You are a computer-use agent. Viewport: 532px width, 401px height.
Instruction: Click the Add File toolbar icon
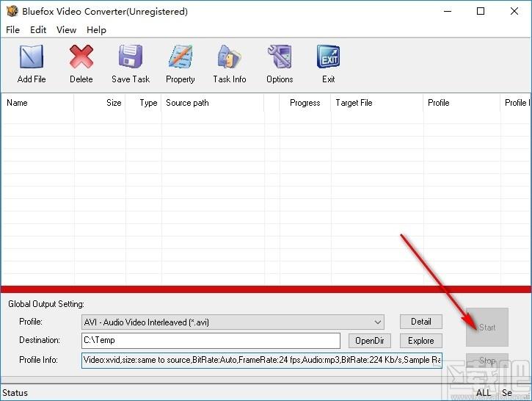pyautogui.click(x=32, y=57)
